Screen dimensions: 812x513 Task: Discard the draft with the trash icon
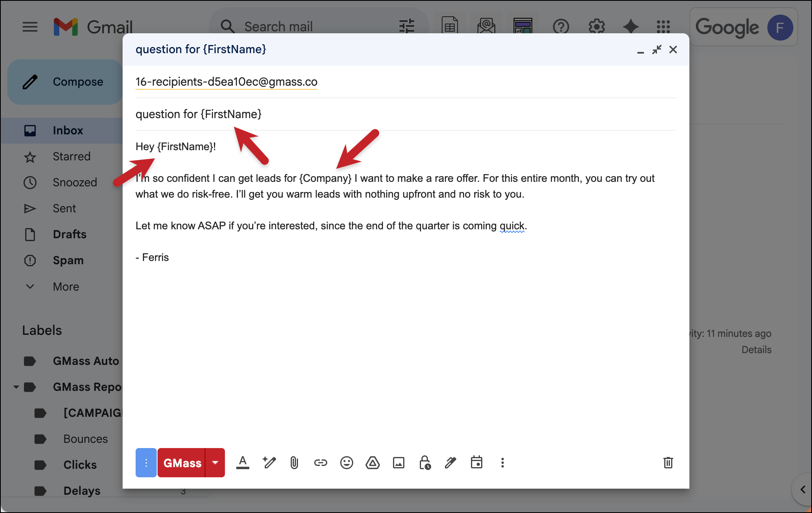pos(669,463)
